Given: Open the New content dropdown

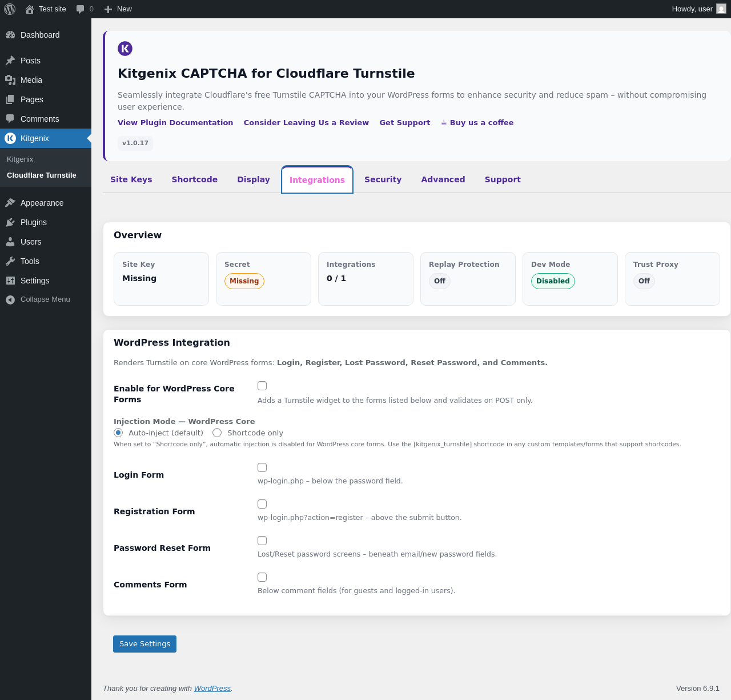Looking at the screenshot, I should 118,9.
